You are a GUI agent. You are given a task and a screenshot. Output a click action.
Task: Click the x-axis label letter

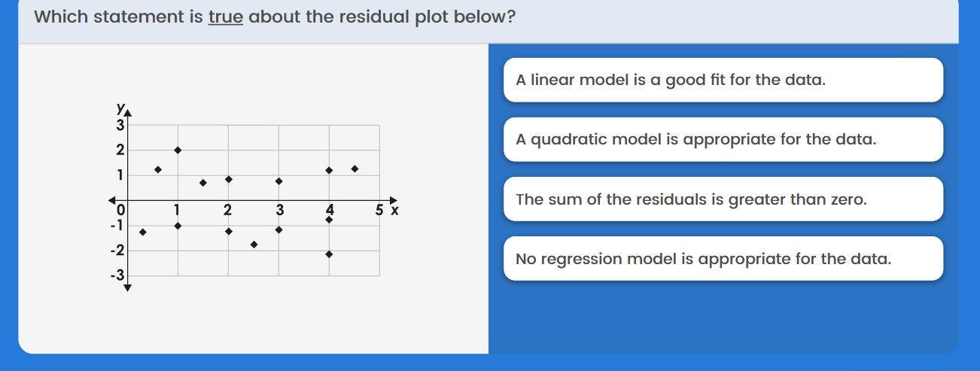click(395, 211)
